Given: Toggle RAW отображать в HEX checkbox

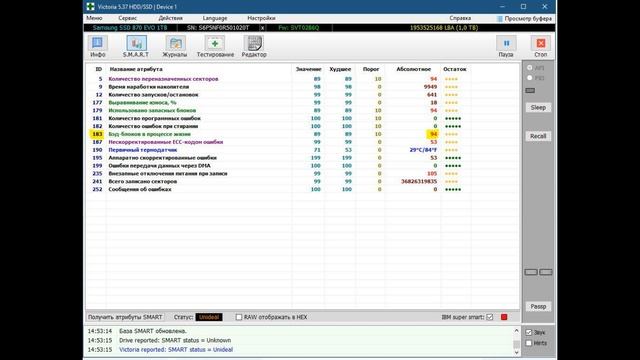Looking at the screenshot, I should [x=239, y=317].
